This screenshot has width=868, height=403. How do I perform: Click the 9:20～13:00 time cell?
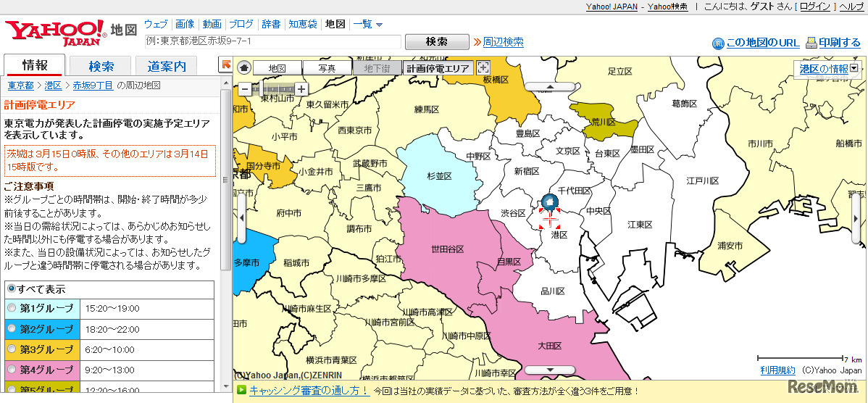pos(146,370)
